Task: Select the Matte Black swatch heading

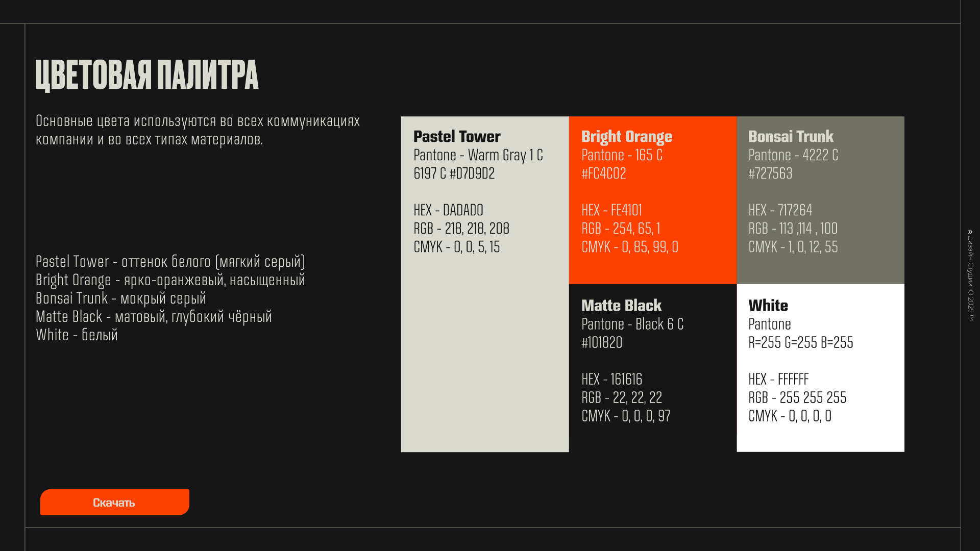Action: (621, 306)
